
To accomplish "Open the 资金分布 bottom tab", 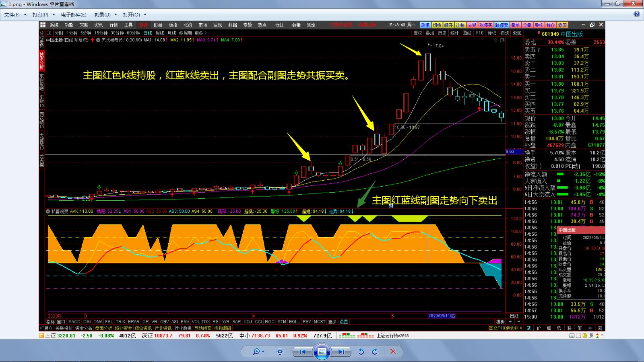I will pos(84,328).
